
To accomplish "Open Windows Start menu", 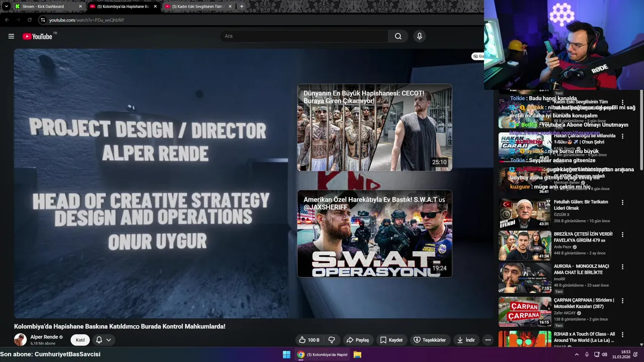I will click(286, 354).
